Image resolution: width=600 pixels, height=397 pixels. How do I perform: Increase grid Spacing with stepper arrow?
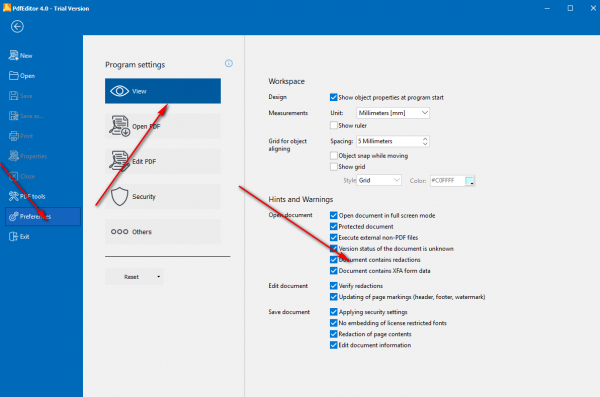[x=425, y=139]
